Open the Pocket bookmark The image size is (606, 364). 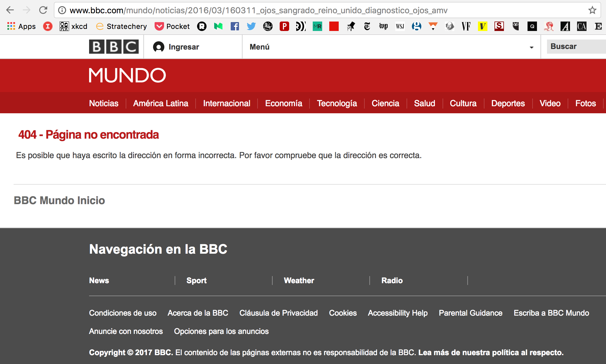(172, 27)
